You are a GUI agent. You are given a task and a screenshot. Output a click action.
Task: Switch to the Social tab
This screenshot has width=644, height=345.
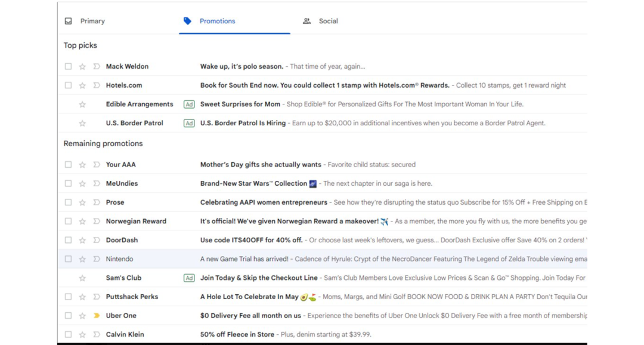tap(328, 21)
